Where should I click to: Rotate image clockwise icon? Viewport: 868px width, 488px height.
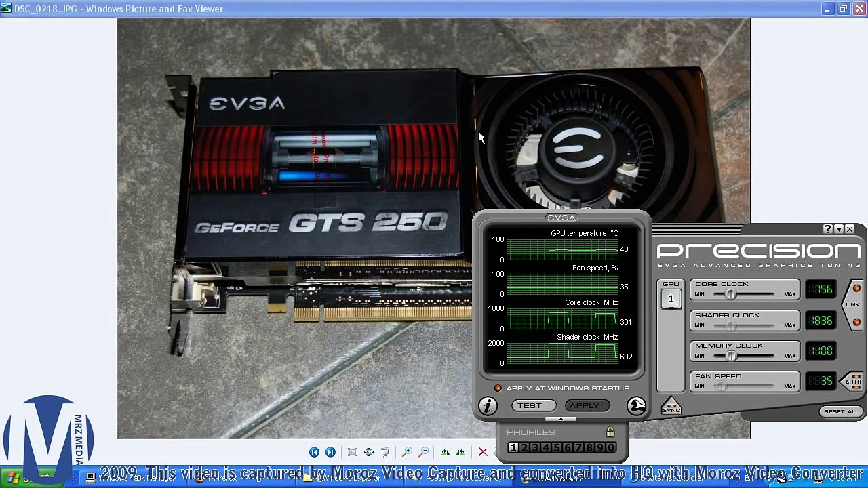pos(445,452)
